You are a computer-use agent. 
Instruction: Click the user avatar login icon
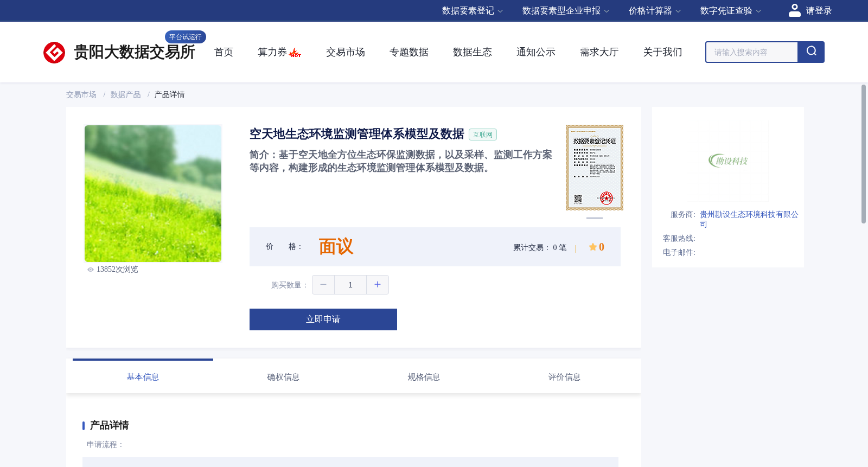click(794, 10)
